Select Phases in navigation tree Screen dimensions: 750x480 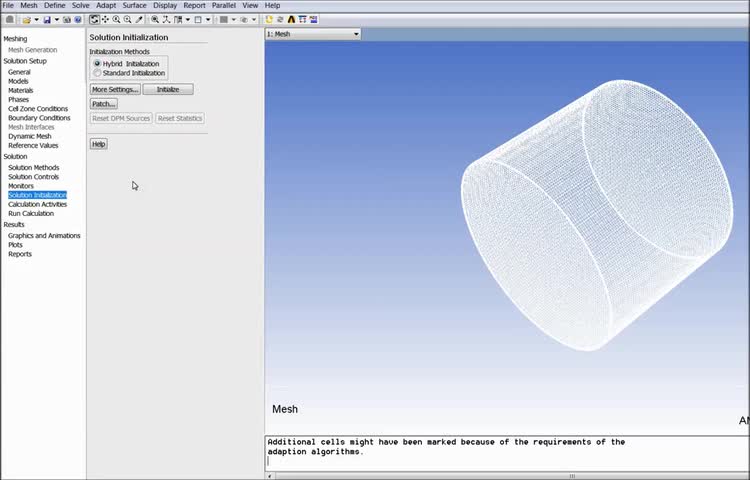click(18, 99)
